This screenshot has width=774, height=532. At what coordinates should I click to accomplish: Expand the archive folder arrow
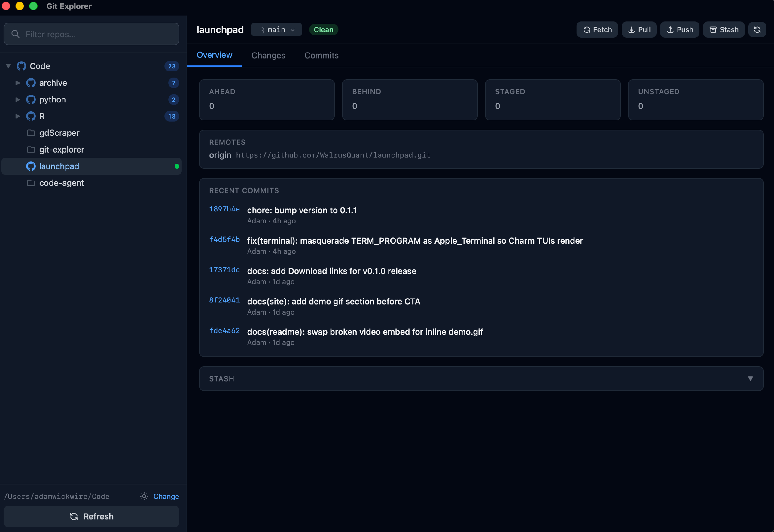[x=18, y=83]
